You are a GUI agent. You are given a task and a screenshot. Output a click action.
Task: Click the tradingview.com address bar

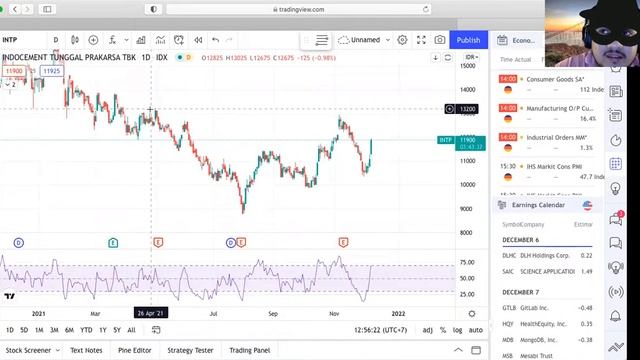(299, 9)
